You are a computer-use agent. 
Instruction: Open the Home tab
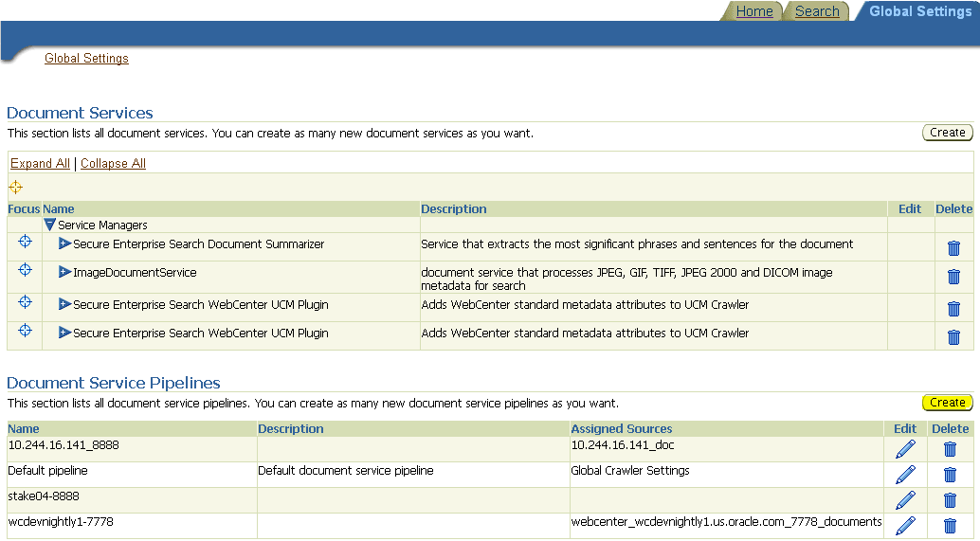coord(754,11)
